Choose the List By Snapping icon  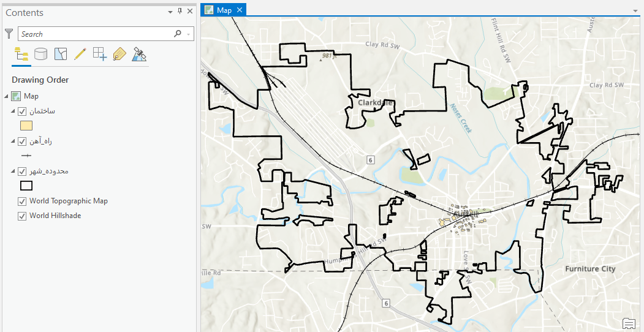pos(99,55)
